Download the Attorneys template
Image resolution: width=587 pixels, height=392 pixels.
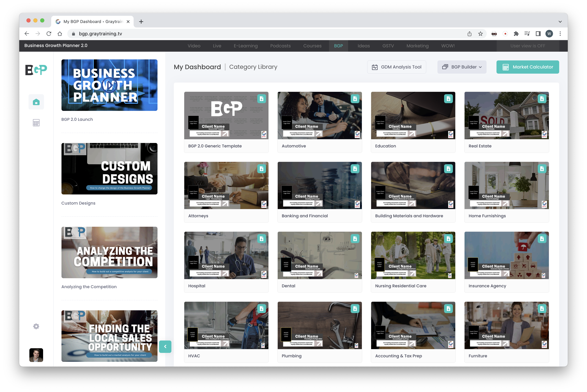262,169
